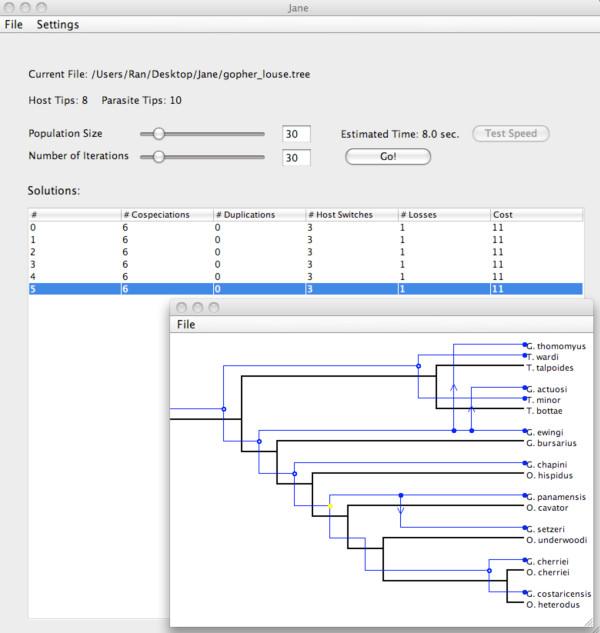
Task: Sort by the Cost column header
Action: [x=535, y=214]
